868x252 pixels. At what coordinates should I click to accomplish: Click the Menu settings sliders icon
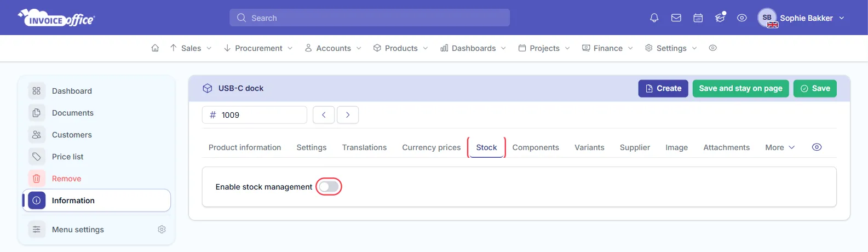(37, 230)
